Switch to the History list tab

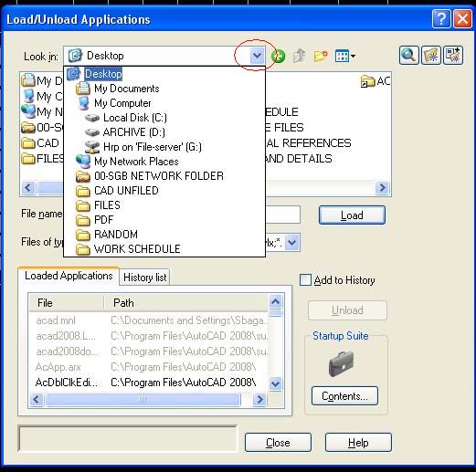[145, 278]
